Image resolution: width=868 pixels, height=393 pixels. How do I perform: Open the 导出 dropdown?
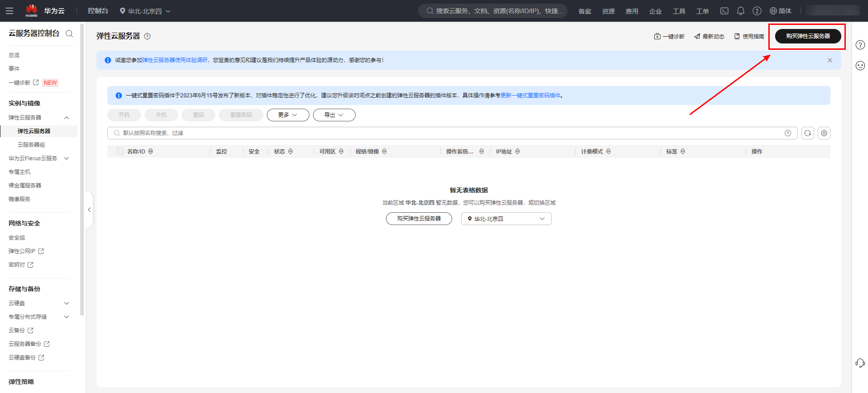point(334,115)
